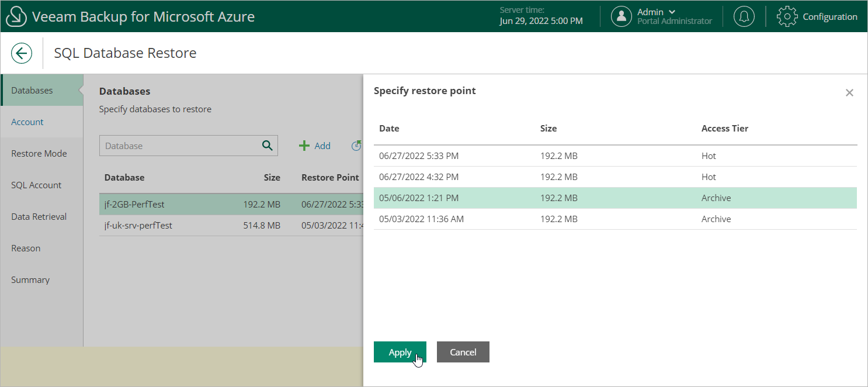Open the notifications bell icon
The width and height of the screenshot is (868, 387).
[744, 16]
